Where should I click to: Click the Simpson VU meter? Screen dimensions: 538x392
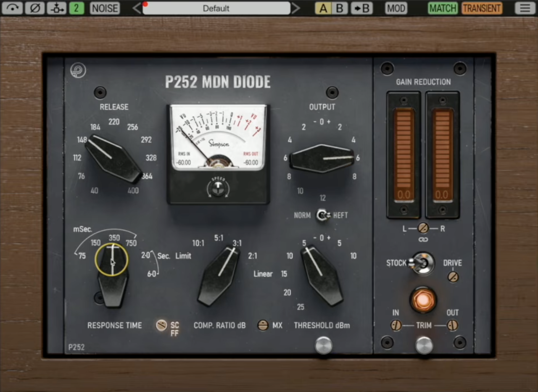[x=218, y=137]
